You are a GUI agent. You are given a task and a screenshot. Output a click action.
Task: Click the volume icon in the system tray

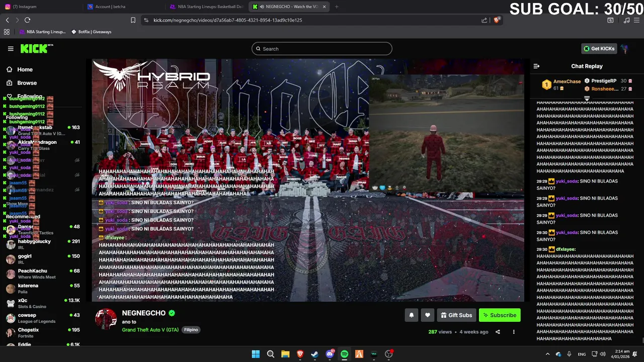(603, 354)
